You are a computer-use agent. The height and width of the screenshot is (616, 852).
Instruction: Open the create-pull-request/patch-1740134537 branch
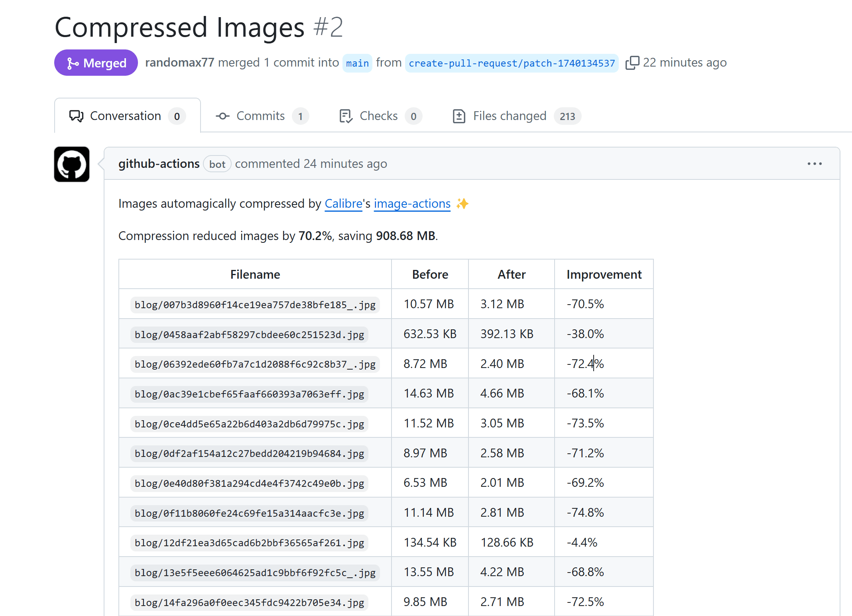(512, 63)
